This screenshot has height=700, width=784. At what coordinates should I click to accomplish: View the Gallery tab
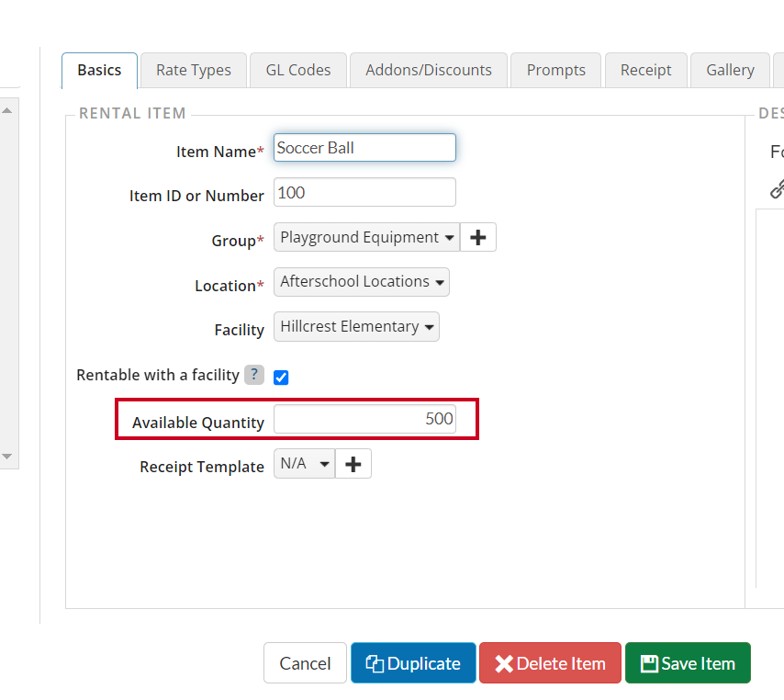coord(730,71)
